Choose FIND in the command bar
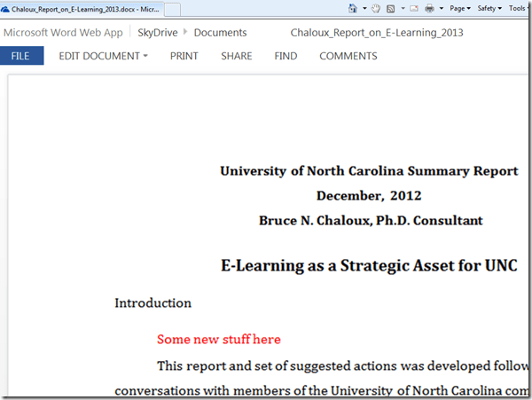532x400 pixels. (286, 56)
